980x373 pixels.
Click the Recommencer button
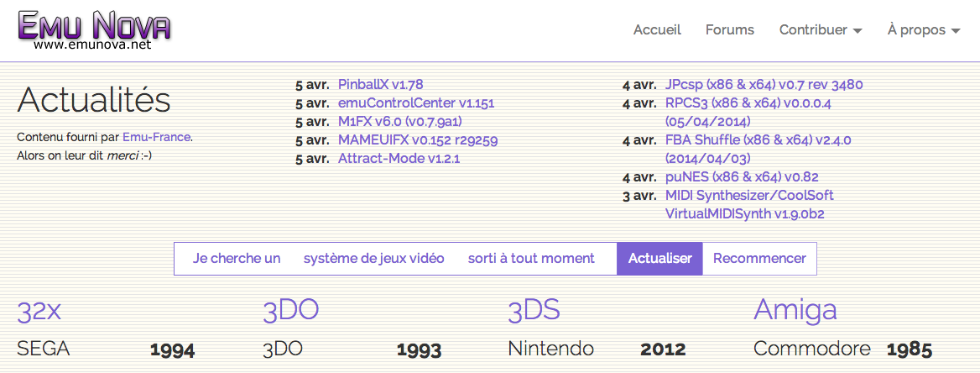[759, 259]
